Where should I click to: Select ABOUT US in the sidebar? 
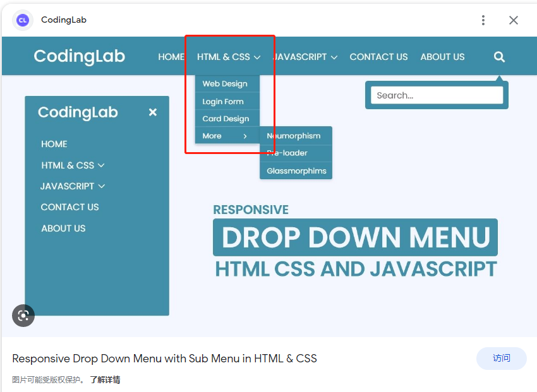pyautogui.click(x=63, y=228)
